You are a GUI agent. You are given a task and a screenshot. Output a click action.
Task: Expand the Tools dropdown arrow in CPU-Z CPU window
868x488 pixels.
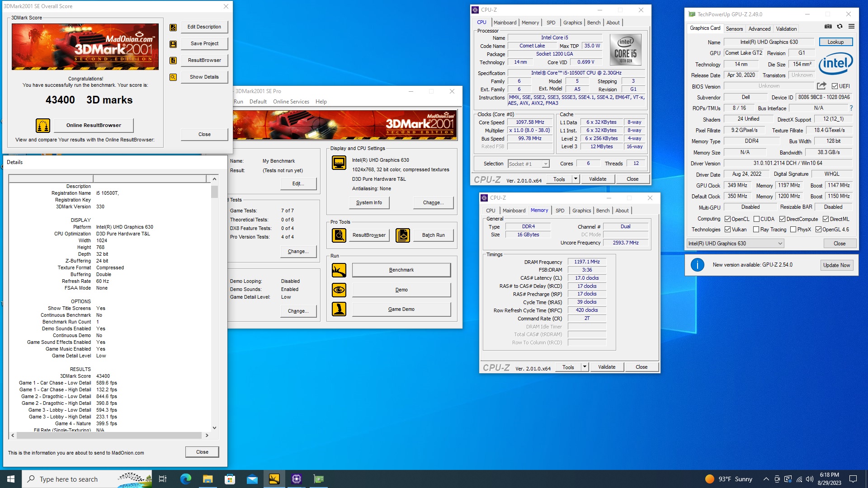(576, 179)
